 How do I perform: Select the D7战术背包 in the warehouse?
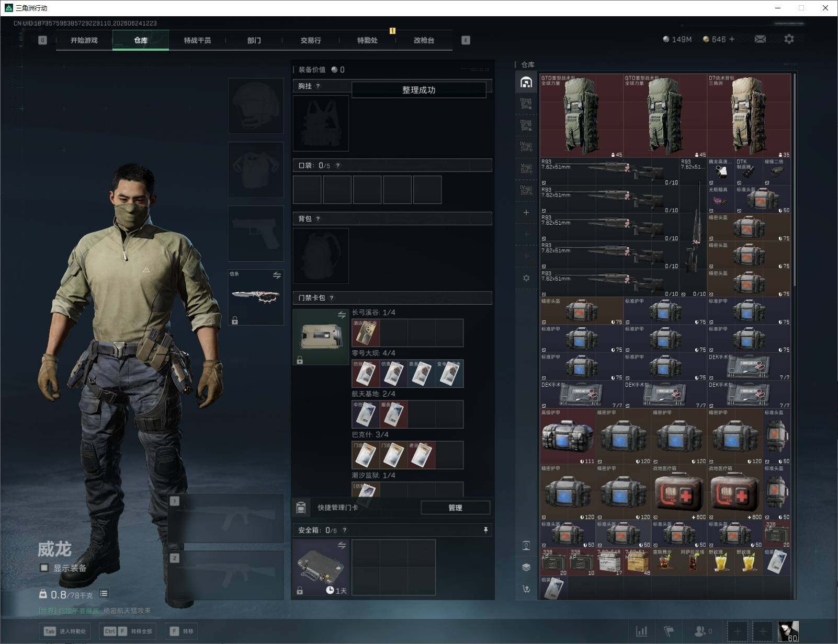(749, 116)
